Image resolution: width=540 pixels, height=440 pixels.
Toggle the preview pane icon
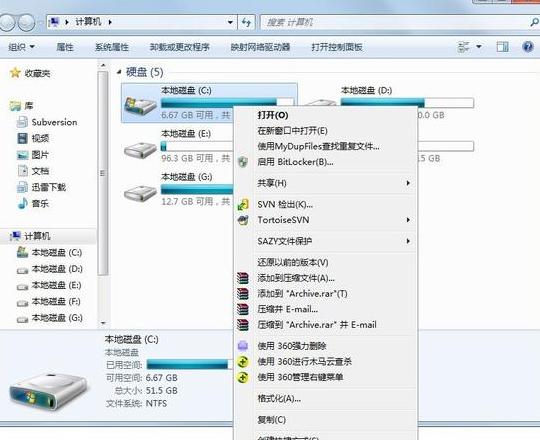pyautogui.click(x=502, y=46)
